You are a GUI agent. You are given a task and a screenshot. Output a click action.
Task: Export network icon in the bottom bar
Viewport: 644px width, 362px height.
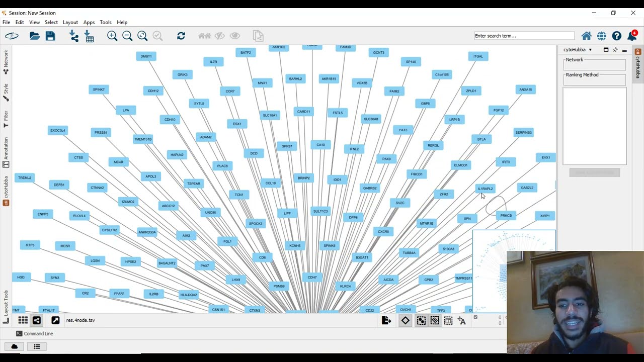(x=386, y=320)
